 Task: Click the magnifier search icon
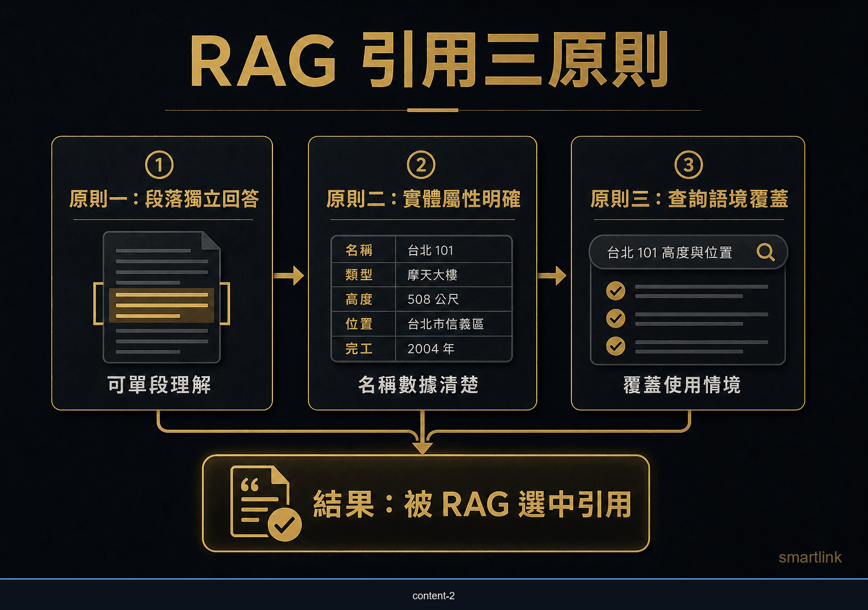(x=766, y=252)
